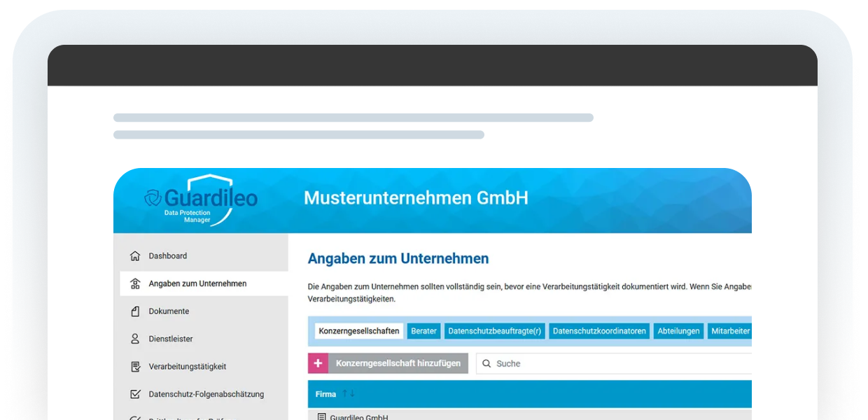Click the Angaben zum Unternehmen page heading
Image resolution: width=868 pixels, height=420 pixels.
[398, 258]
